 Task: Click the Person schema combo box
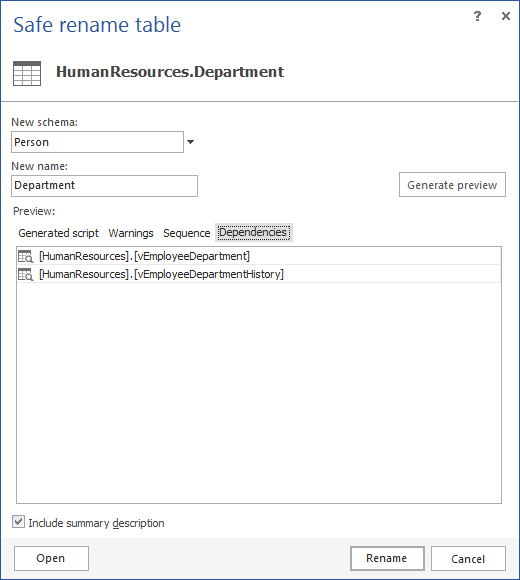pyautogui.click(x=97, y=142)
